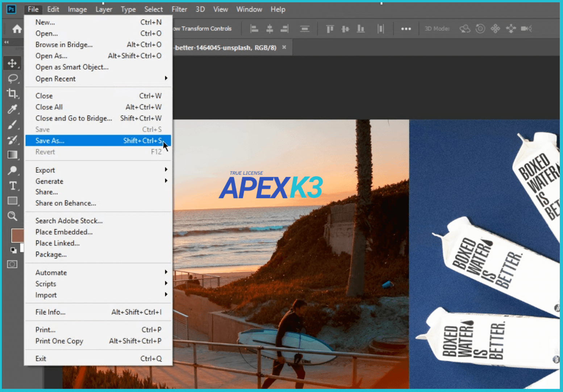Select the Crop tool
The height and width of the screenshot is (392, 563).
click(12, 93)
